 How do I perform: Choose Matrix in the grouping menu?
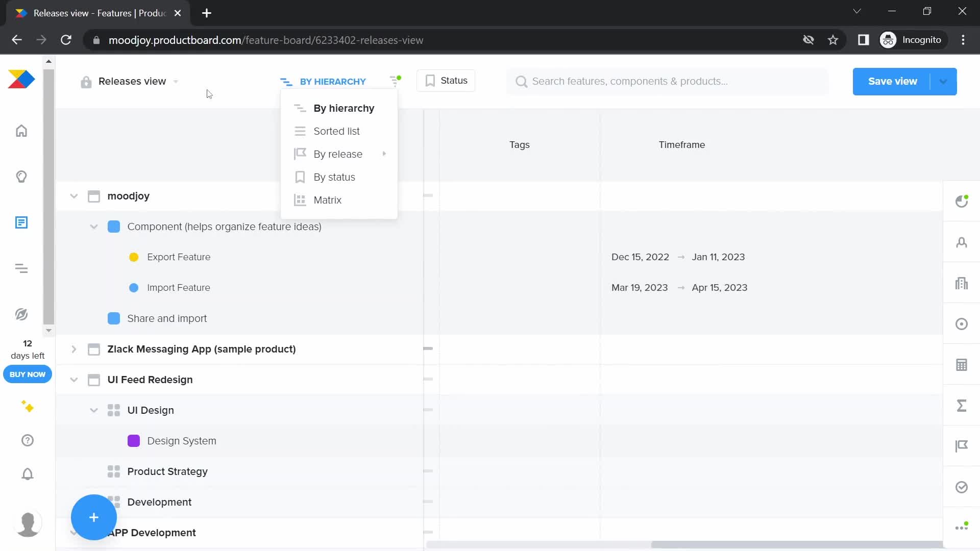click(x=339, y=200)
